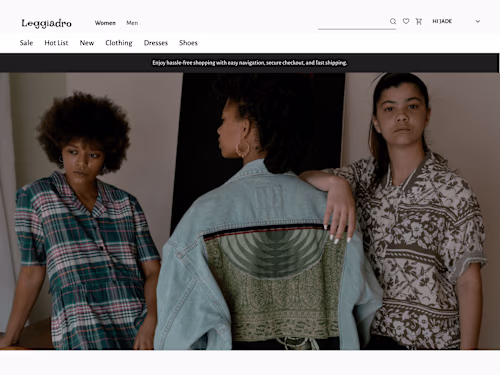This screenshot has height=375, width=500.
Task: Go to the New arrivals page
Action: (x=87, y=43)
